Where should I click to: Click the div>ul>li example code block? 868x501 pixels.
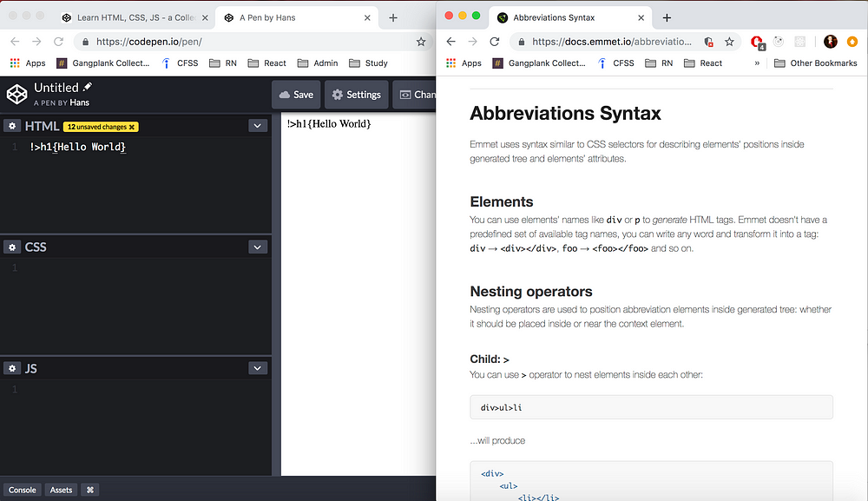(x=651, y=407)
